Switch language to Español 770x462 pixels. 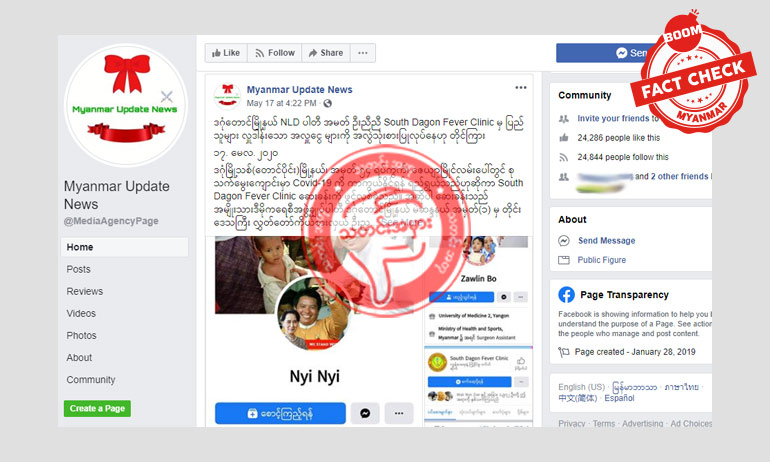pyautogui.click(x=619, y=398)
